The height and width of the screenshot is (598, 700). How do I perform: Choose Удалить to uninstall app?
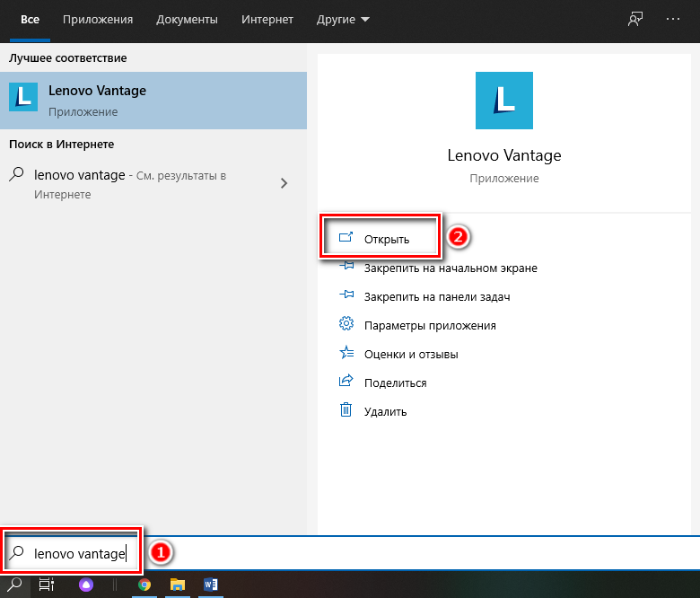pos(385,412)
